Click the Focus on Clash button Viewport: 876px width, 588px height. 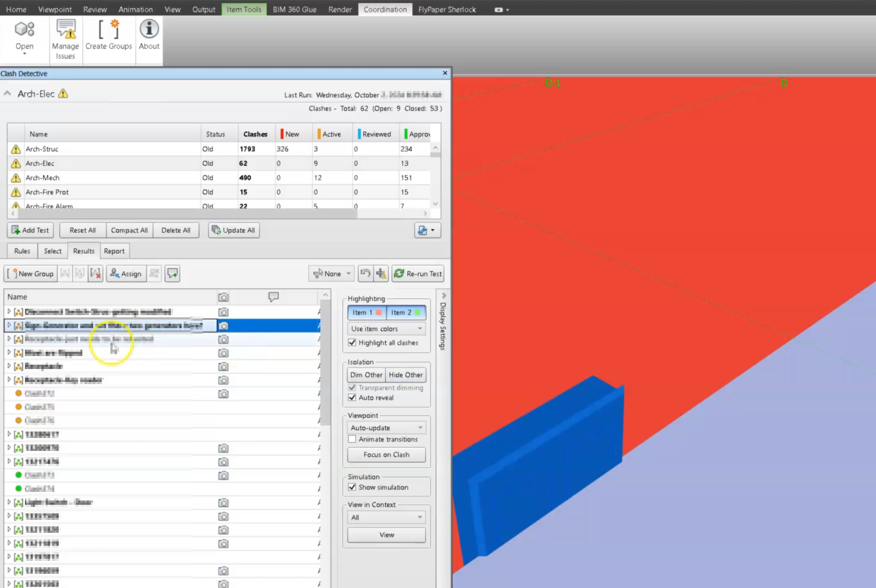click(386, 454)
